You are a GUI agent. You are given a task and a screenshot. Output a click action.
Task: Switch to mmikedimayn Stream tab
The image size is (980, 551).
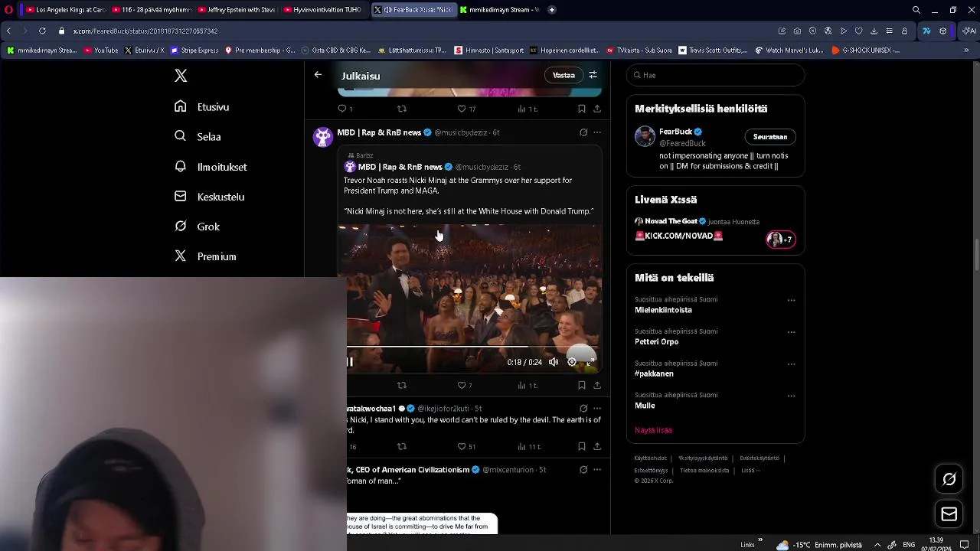point(500,10)
